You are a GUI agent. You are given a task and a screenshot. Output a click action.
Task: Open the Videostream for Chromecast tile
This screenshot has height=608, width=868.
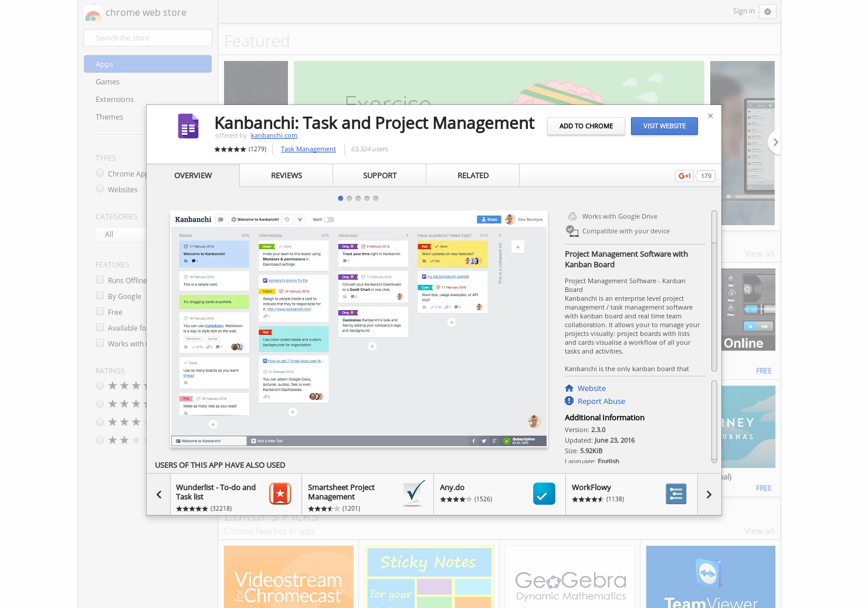coord(289,577)
